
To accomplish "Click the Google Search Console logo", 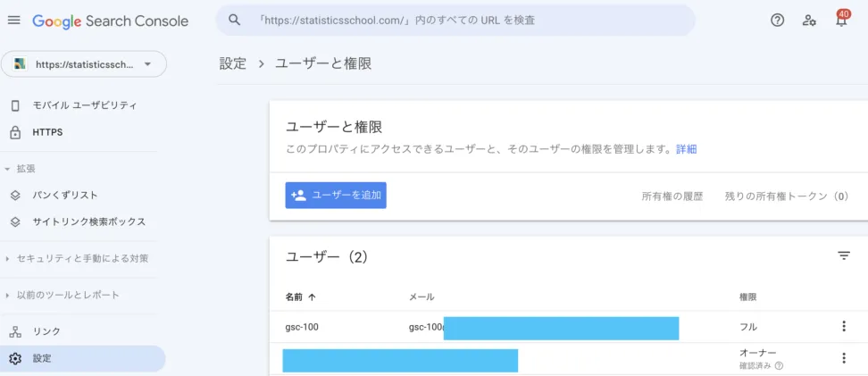I will click(x=110, y=21).
